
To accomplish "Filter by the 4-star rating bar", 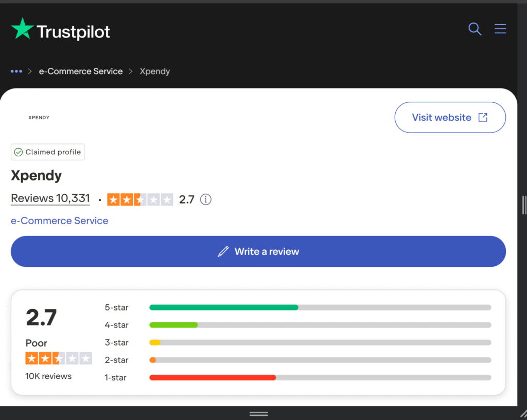I will click(320, 325).
